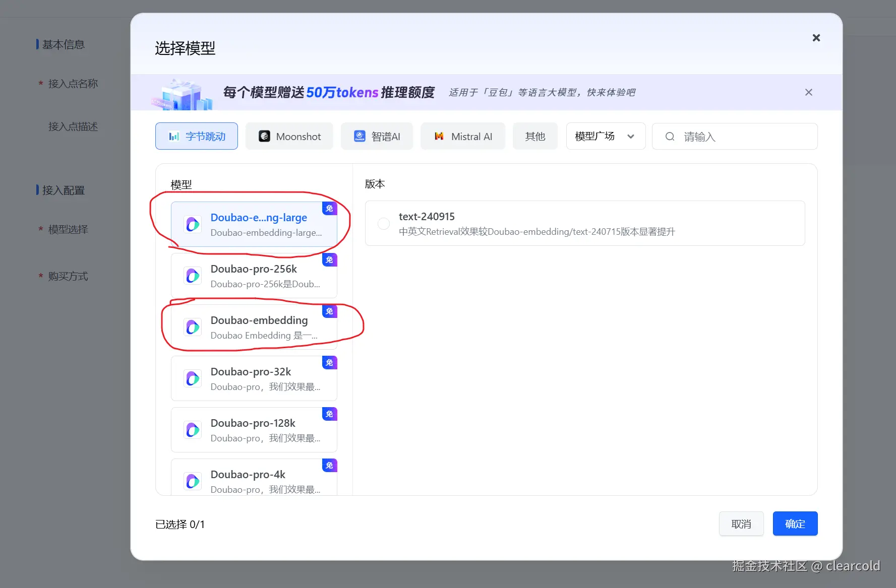The height and width of the screenshot is (588, 896).
Task: Click the search magnifier icon
Action: 670,137
